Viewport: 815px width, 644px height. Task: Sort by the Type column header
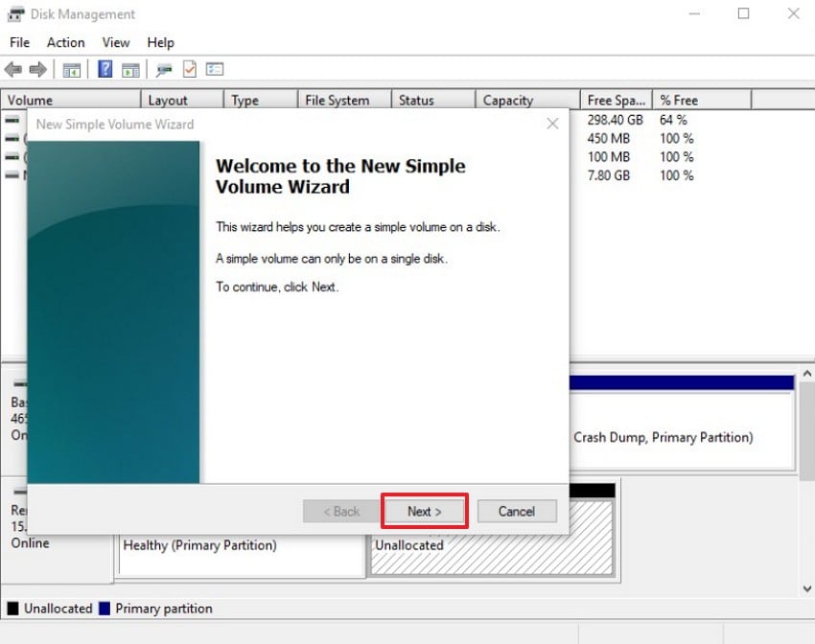coord(261,100)
